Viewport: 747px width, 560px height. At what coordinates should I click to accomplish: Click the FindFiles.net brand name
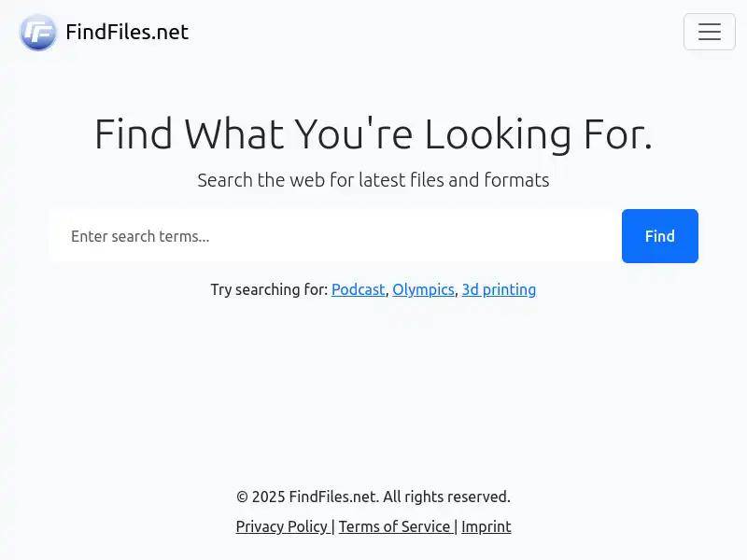(x=127, y=32)
